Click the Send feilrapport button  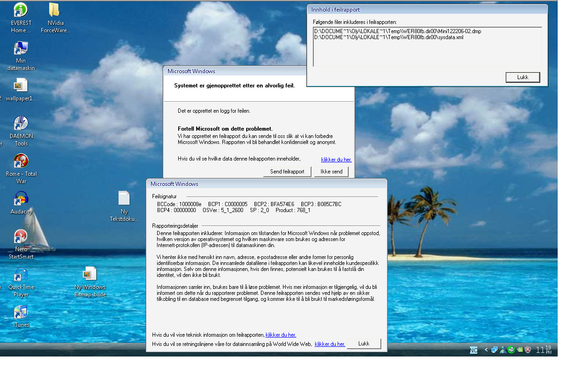(287, 172)
